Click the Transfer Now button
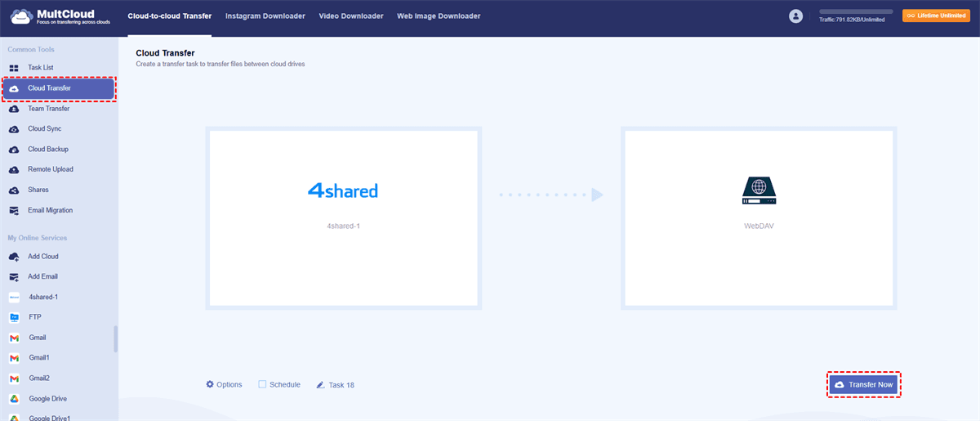The width and height of the screenshot is (980, 421). 865,384
